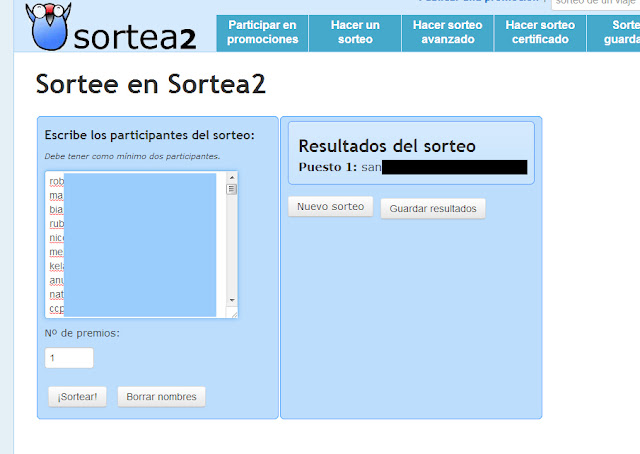Click "Debe tener como mínimo dos participantes" note
The height and width of the screenshot is (454, 640).
coord(132,156)
